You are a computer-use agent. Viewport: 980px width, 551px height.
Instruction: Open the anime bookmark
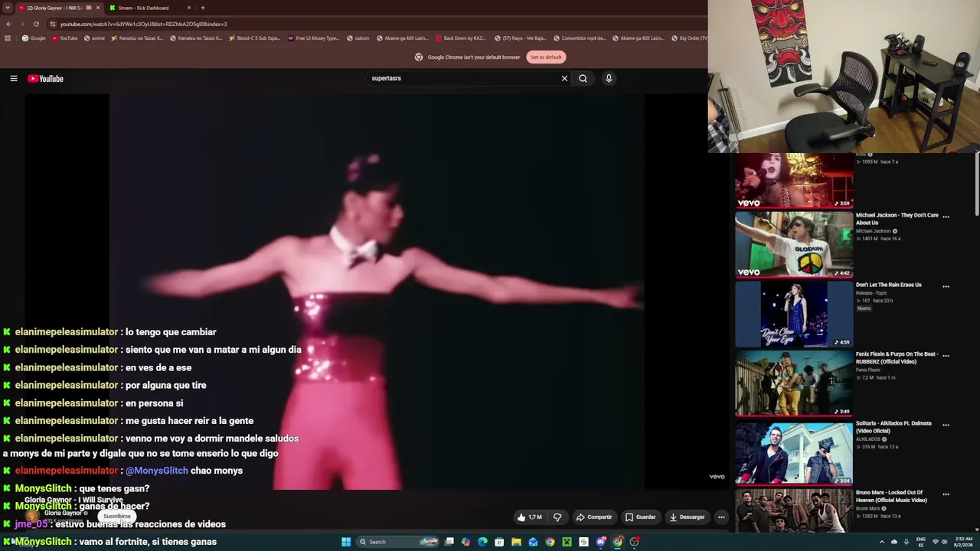[x=94, y=38]
